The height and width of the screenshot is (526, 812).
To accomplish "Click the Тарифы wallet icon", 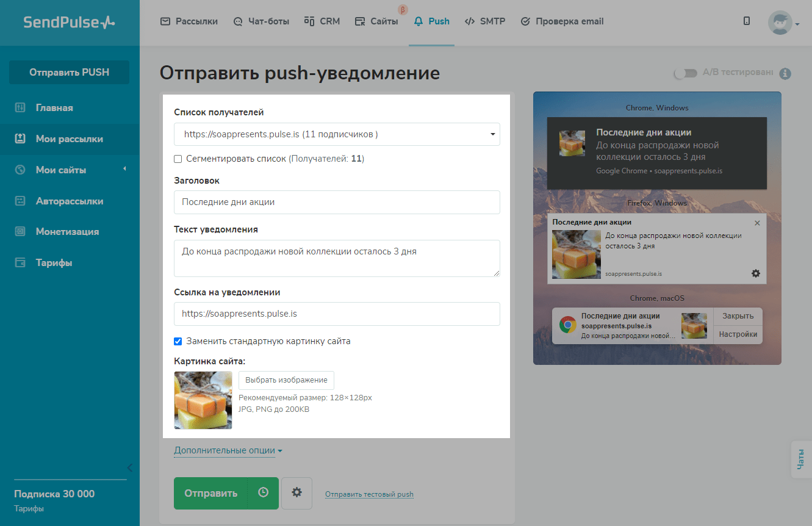I will 20,263.
